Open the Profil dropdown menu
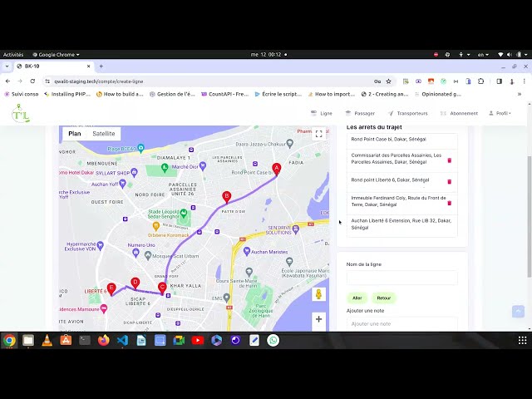 pyautogui.click(x=500, y=113)
